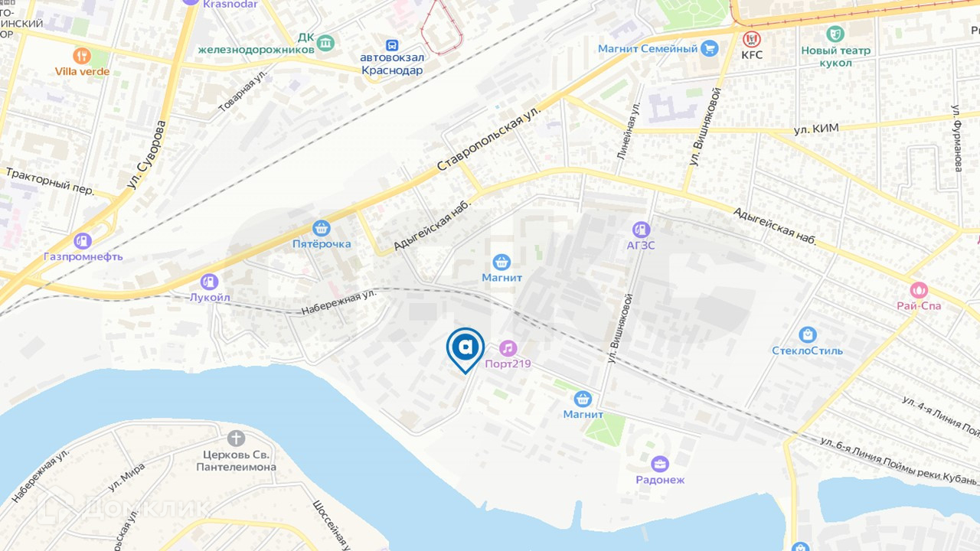Click the Пятёрочка shop basket icon
This screenshot has width=980, height=551.
[322, 228]
